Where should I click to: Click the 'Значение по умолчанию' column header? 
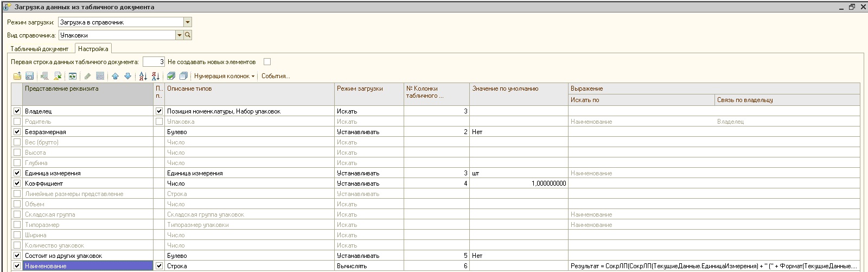click(519, 94)
